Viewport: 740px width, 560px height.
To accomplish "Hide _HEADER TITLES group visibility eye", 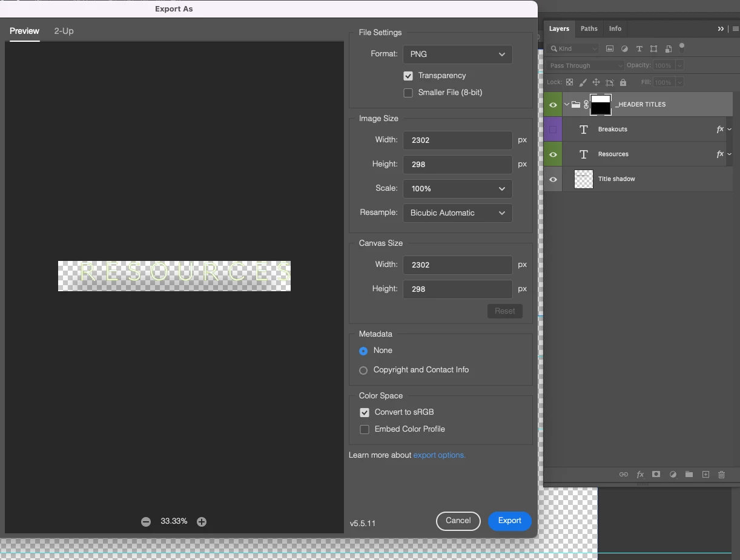I will coord(553,105).
